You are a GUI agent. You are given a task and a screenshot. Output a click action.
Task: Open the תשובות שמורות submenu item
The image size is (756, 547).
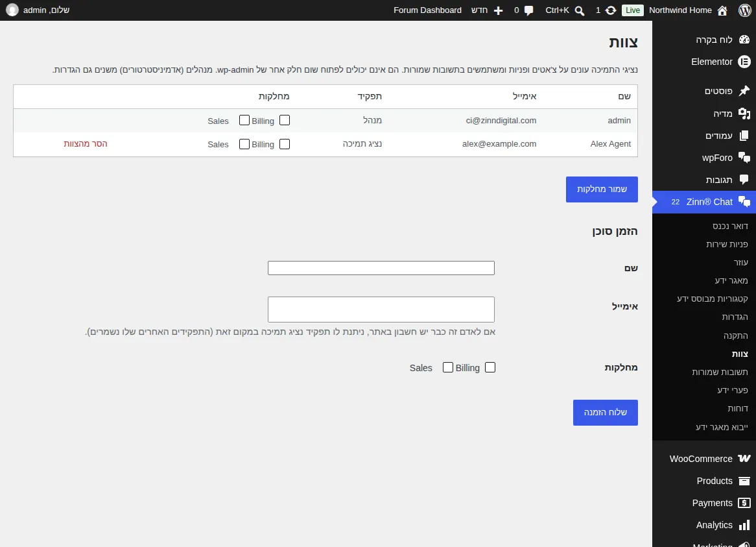pos(720,372)
